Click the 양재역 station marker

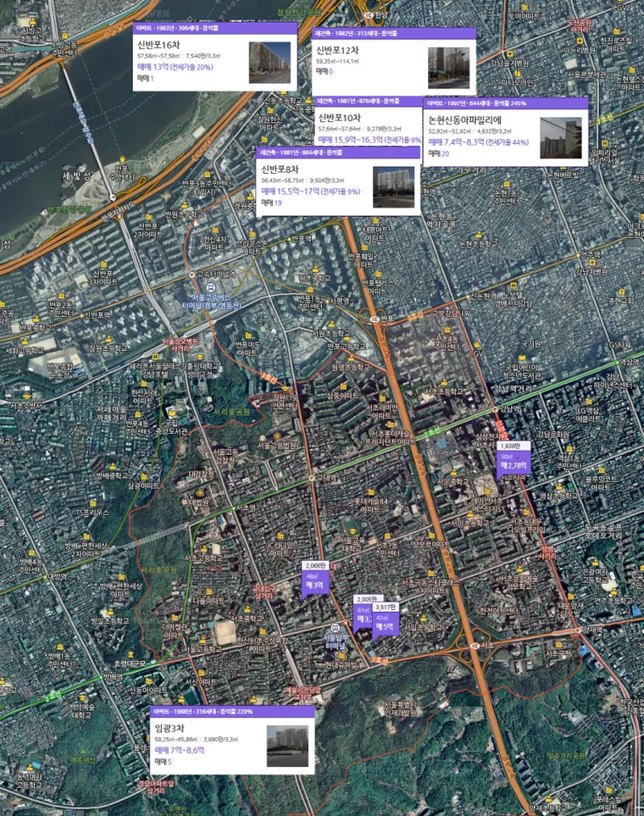click(579, 630)
